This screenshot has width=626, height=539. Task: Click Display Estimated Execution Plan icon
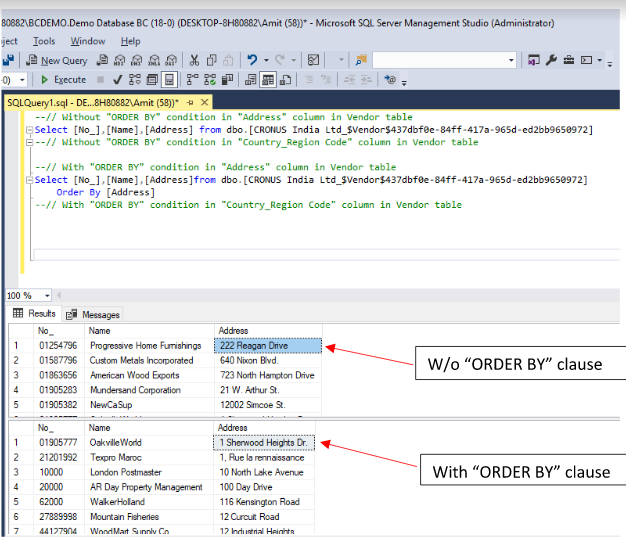pos(135,80)
